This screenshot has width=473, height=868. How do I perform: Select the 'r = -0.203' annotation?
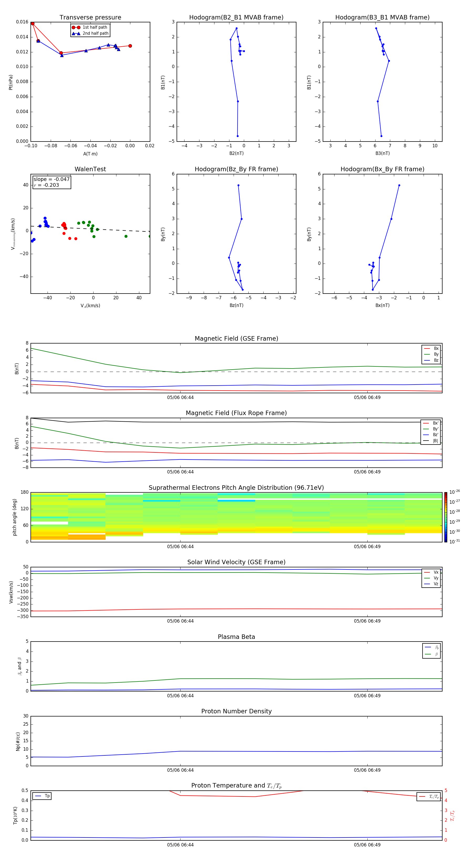point(47,185)
